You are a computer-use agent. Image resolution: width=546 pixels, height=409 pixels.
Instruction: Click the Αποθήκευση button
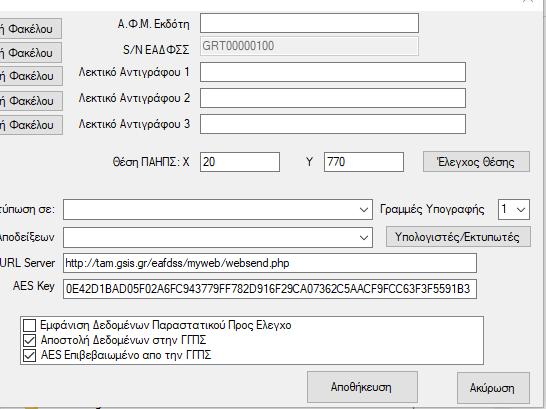coord(362,387)
